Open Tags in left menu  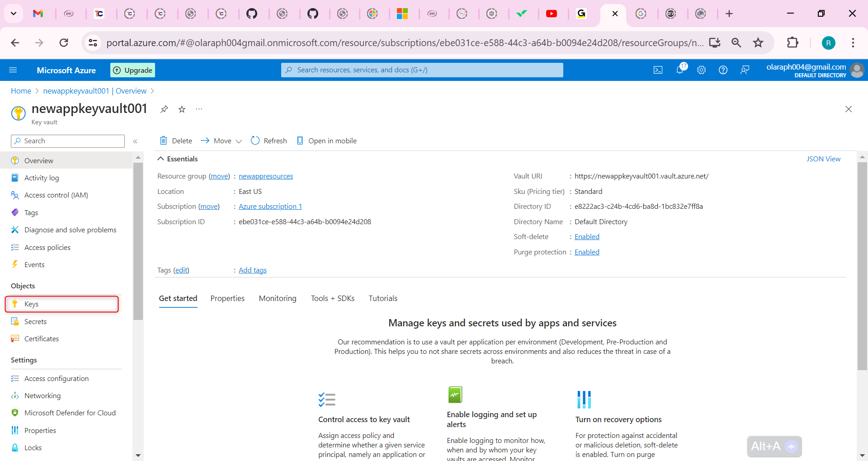coord(66,212)
